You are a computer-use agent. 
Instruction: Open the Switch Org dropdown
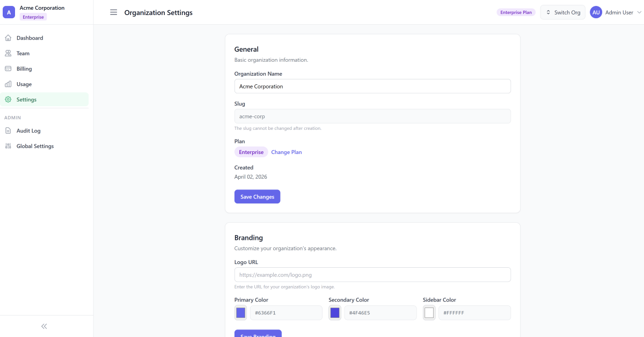(562, 12)
